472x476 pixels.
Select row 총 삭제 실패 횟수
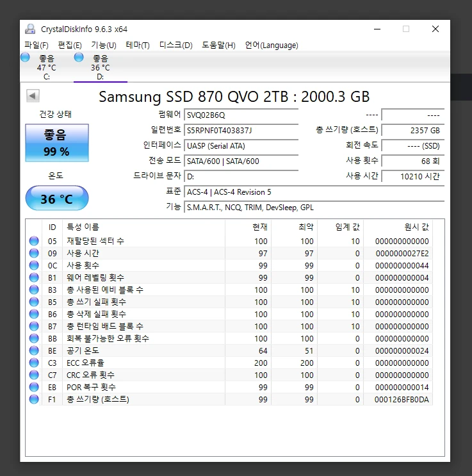pyautogui.click(x=229, y=314)
